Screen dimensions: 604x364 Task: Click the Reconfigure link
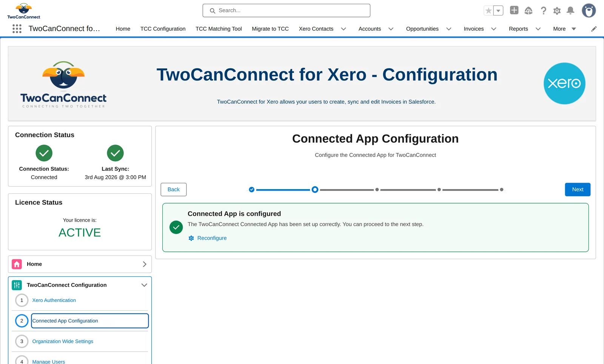click(x=212, y=238)
